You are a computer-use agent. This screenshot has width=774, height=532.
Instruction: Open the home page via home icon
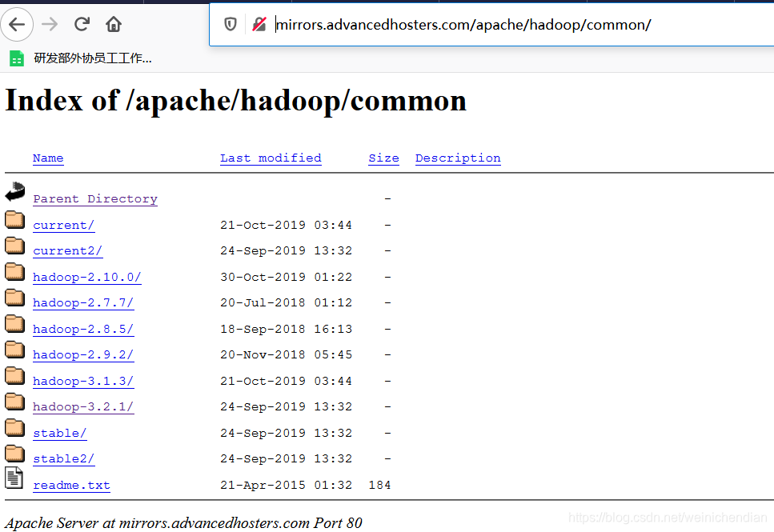113,25
